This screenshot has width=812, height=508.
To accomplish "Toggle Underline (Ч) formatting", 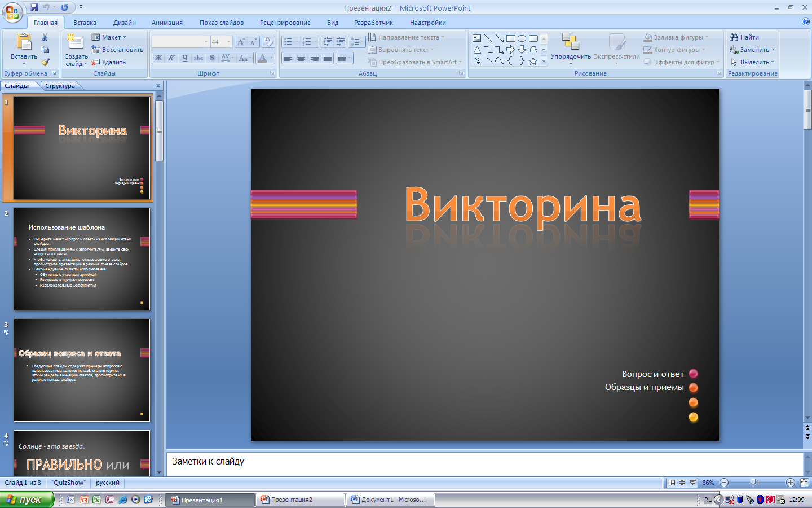I will tap(184, 58).
